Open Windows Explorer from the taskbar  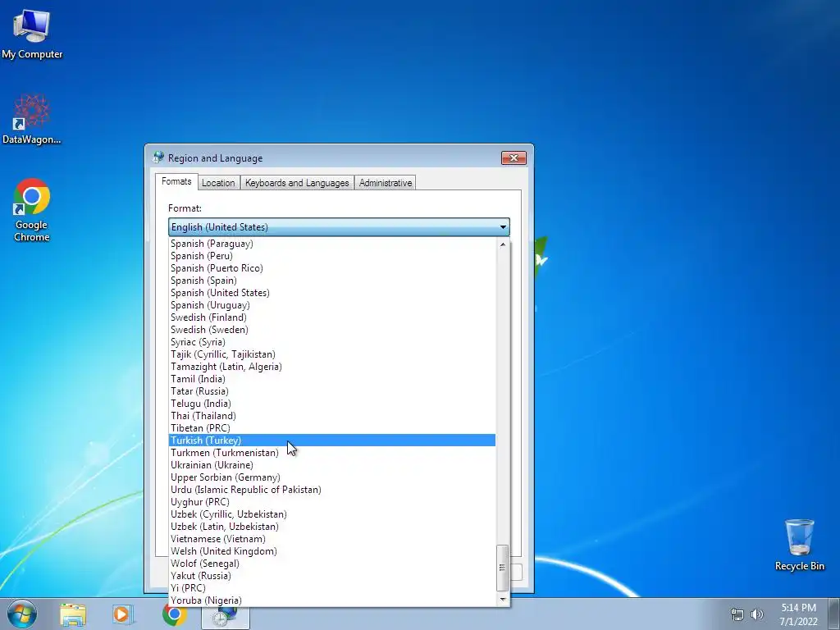click(73, 614)
